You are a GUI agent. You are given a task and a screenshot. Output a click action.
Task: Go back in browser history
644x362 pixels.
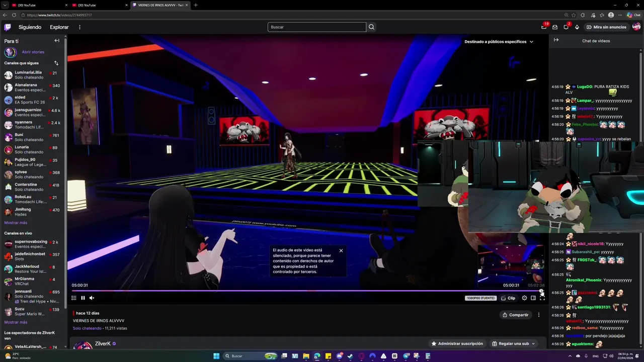click(x=5, y=15)
